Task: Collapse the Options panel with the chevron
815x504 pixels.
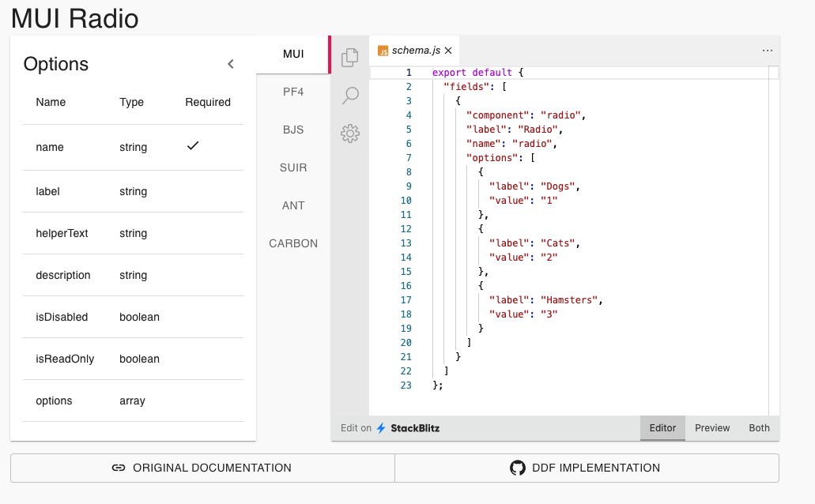Action: point(230,64)
